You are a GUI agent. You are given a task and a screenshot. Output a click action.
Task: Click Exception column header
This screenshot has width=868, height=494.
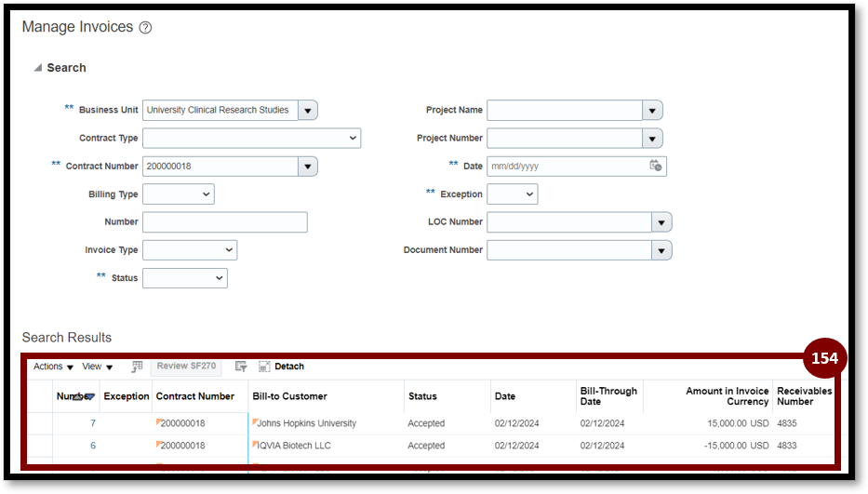pyautogui.click(x=127, y=396)
